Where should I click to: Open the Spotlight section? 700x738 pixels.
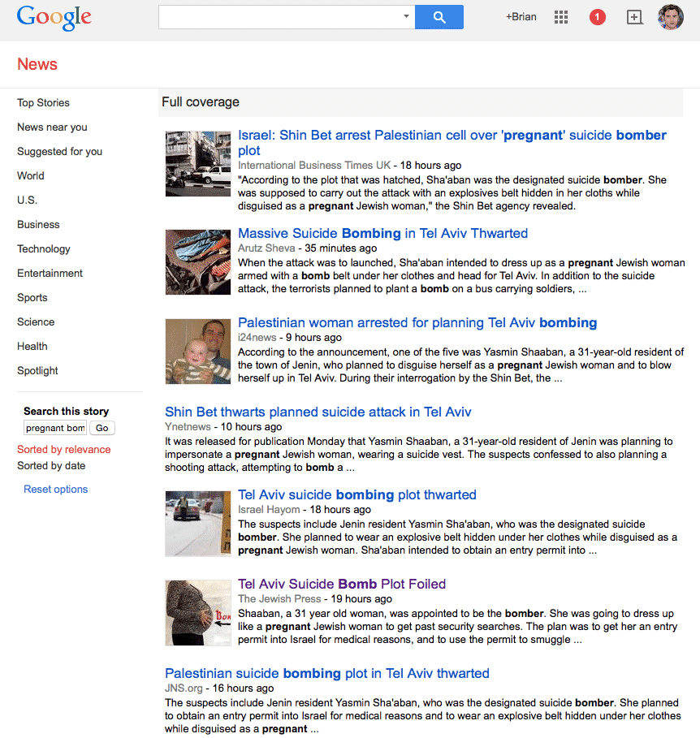(x=37, y=371)
